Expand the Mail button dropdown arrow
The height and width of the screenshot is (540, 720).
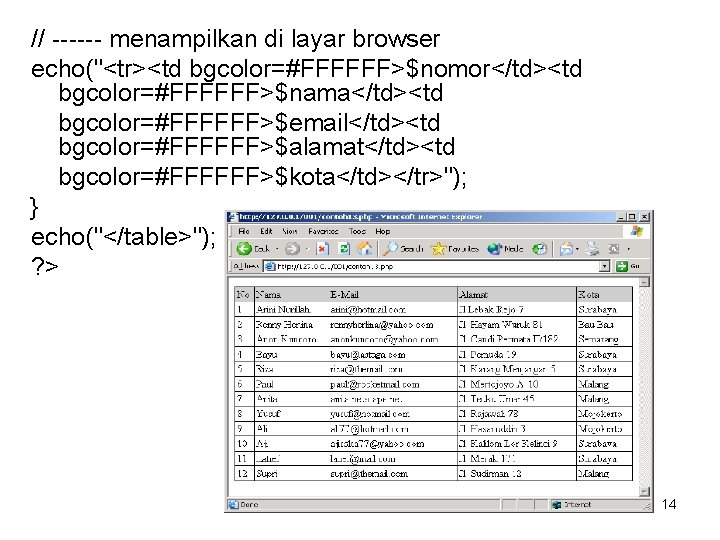point(577,249)
